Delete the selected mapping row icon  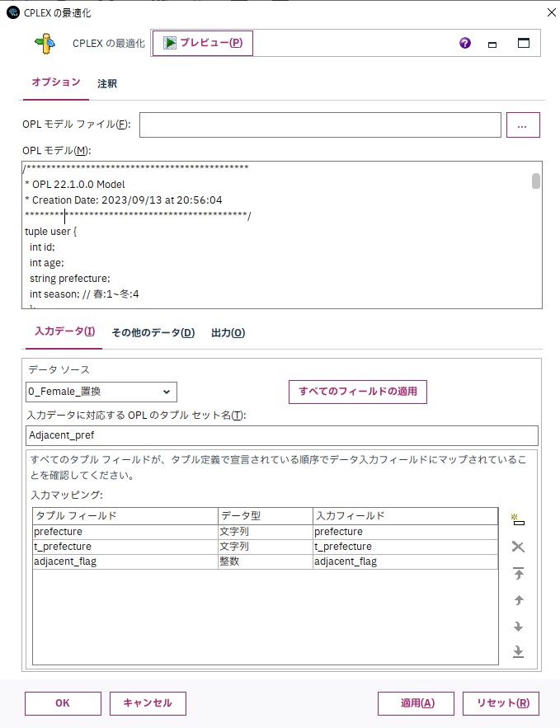pyautogui.click(x=518, y=547)
